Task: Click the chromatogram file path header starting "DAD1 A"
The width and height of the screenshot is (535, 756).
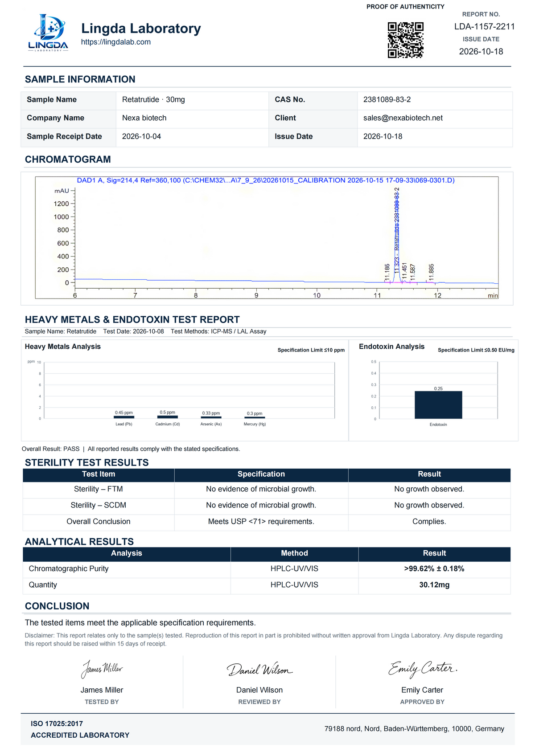Action: click(266, 180)
